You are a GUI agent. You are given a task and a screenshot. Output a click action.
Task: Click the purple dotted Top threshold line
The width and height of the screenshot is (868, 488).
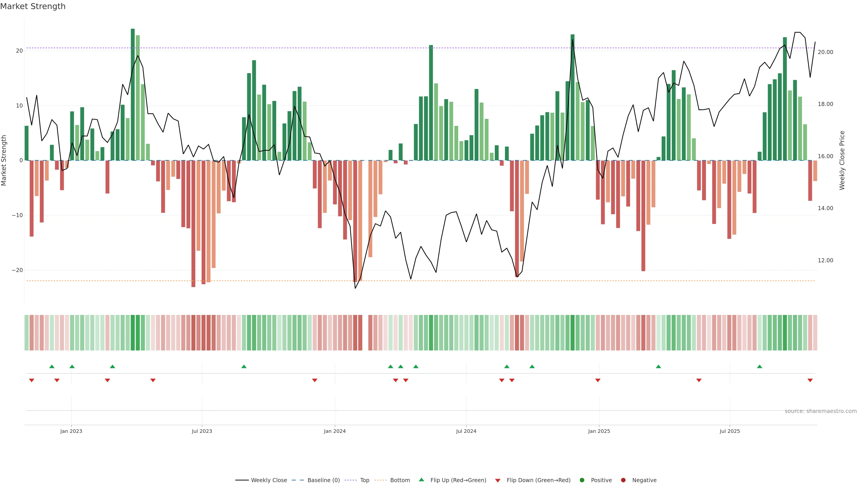click(337, 48)
